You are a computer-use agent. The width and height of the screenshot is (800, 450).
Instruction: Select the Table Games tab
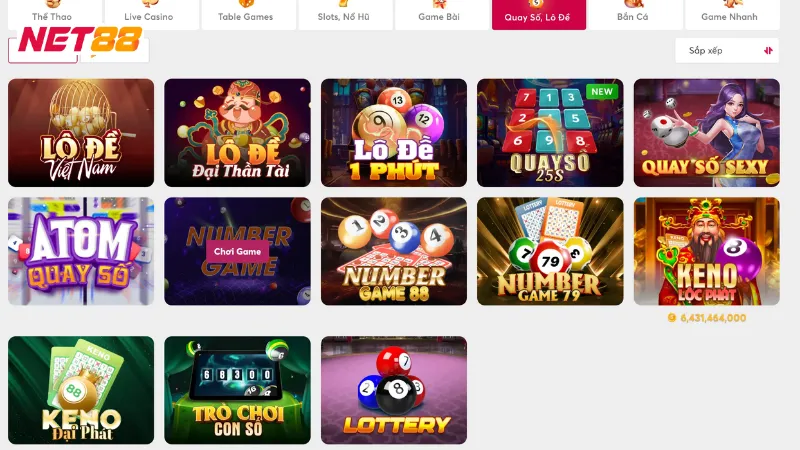[x=246, y=14]
